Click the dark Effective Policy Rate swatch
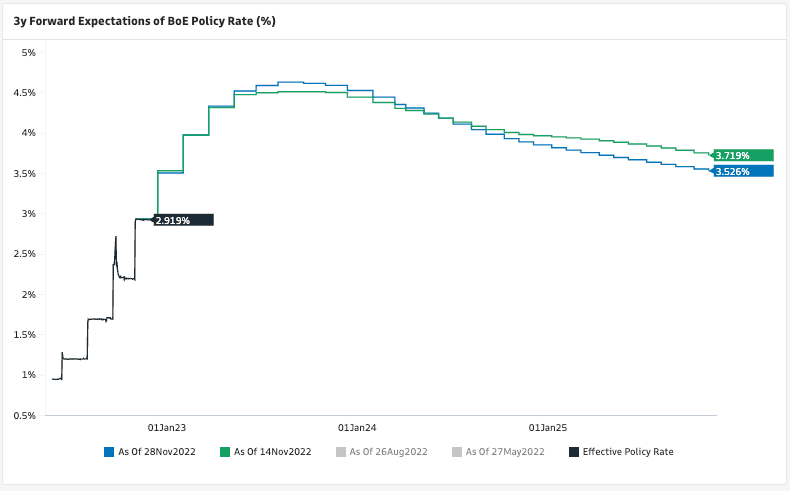This screenshot has height=491, width=790. tap(573, 452)
